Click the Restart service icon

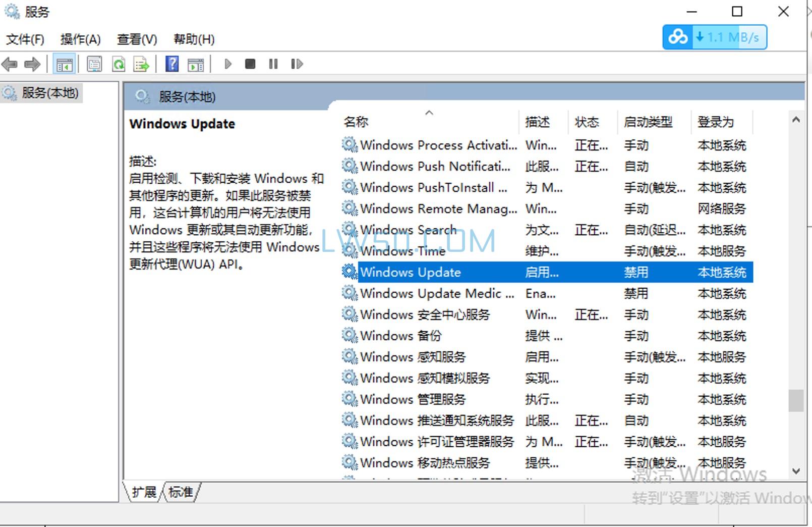coord(297,64)
